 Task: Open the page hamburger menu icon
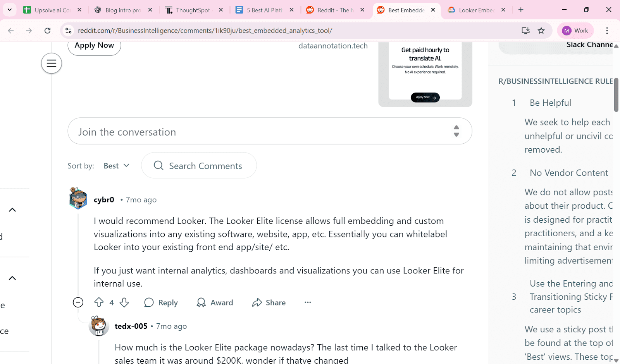coord(51,63)
